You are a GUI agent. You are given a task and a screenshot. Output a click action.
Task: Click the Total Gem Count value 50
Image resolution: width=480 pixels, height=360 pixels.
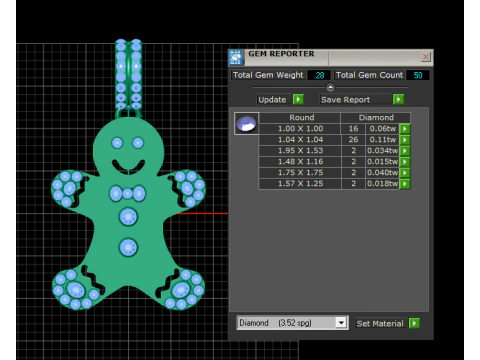(x=418, y=75)
